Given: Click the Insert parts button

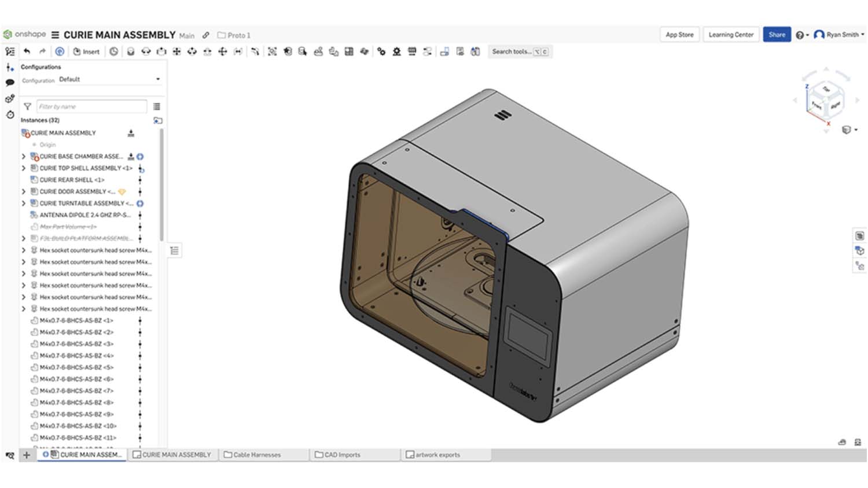Looking at the screenshot, I should pyautogui.click(x=86, y=51).
